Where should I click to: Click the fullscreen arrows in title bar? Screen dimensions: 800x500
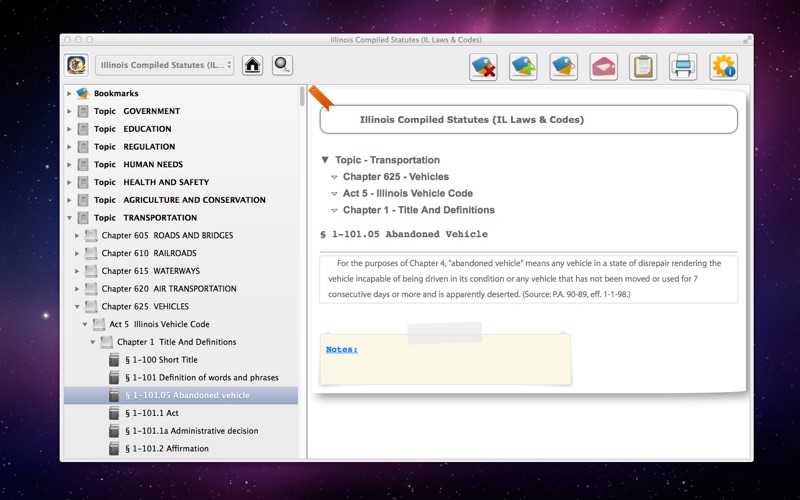[x=747, y=40]
